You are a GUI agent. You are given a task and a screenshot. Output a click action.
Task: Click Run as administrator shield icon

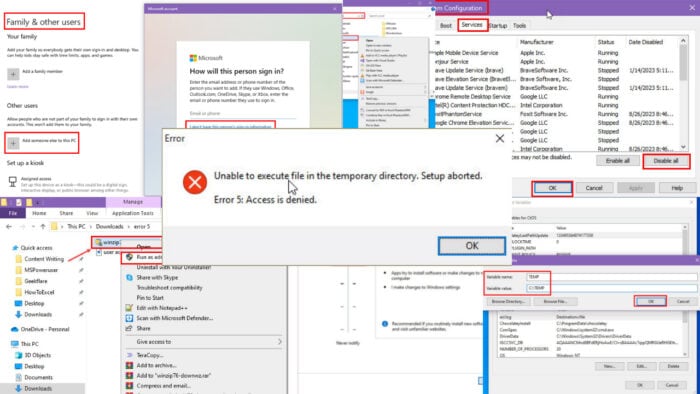click(129, 257)
